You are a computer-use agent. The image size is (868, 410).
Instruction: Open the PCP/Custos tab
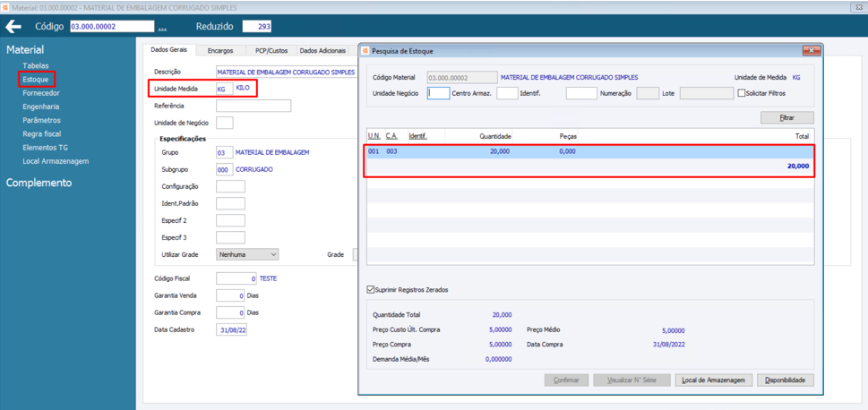point(271,50)
